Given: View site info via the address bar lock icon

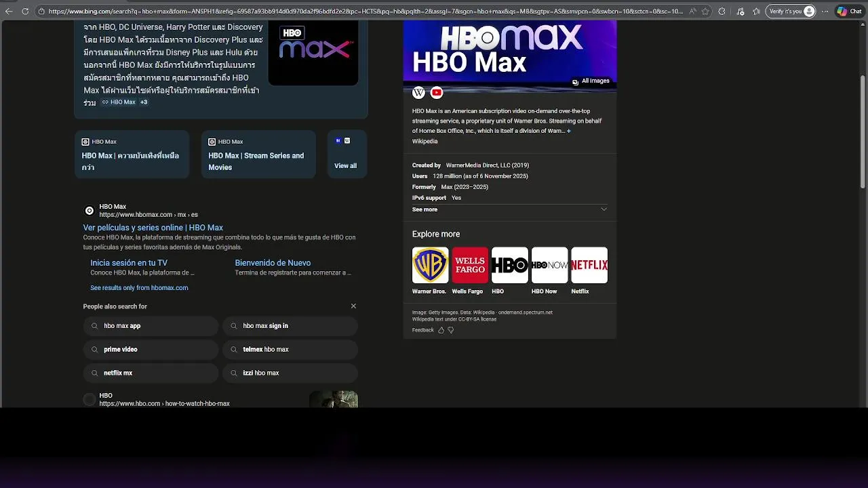Looking at the screenshot, I should click(x=41, y=12).
